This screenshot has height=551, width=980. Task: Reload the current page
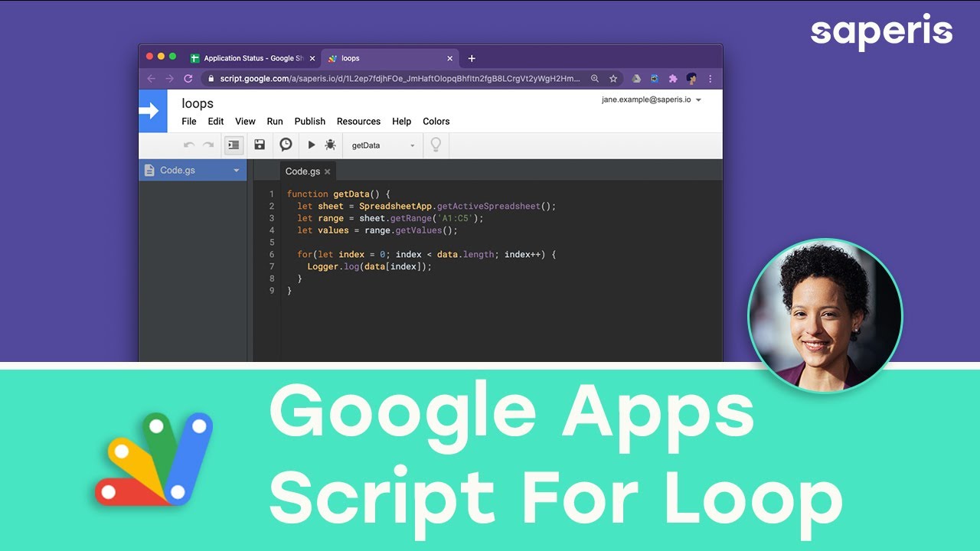pos(188,78)
